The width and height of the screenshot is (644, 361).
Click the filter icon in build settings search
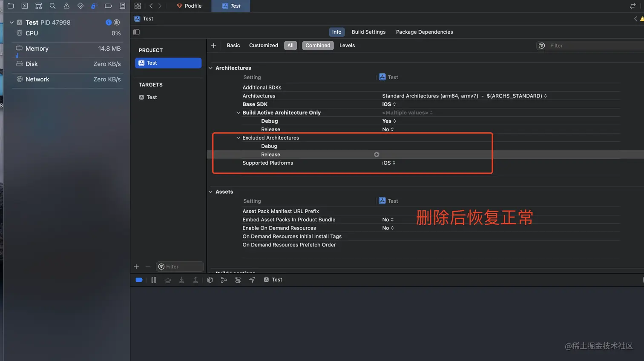coord(542,46)
